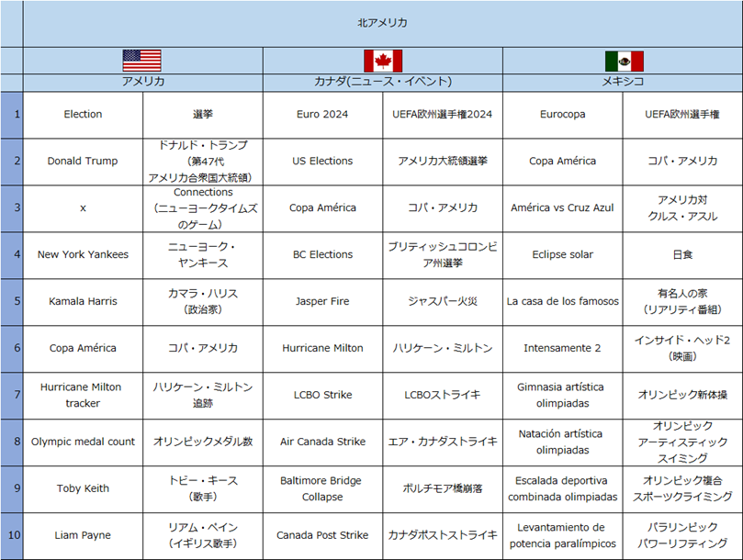This screenshot has width=743, height=560.
Task: Click the オリンピックメダル数 cell
Action: point(203,442)
